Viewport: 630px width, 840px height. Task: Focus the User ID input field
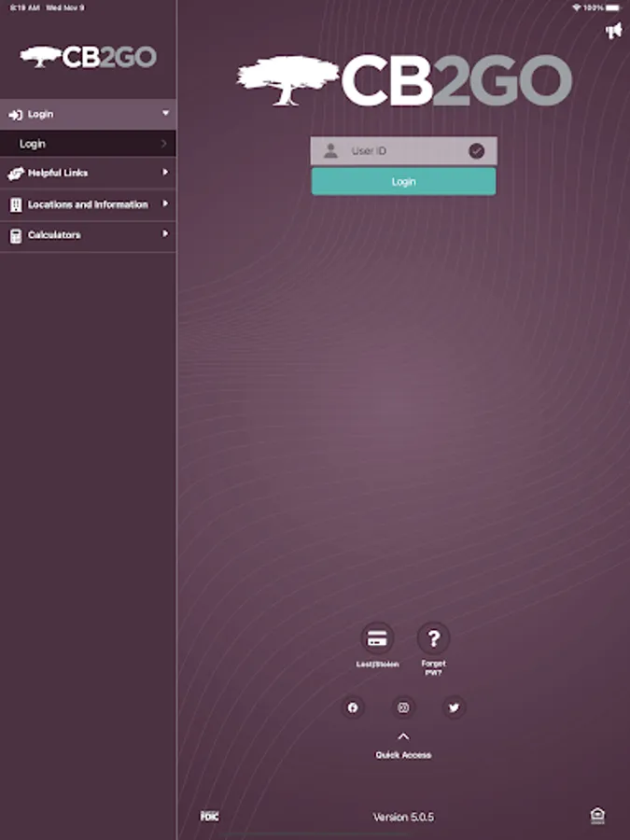click(x=403, y=151)
